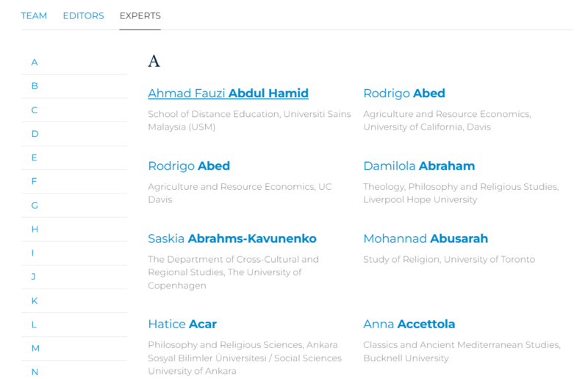The height and width of the screenshot is (379, 588).
Task: View Saskia Abrahms-Kavunenko's profile
Action: click(232, 238)
